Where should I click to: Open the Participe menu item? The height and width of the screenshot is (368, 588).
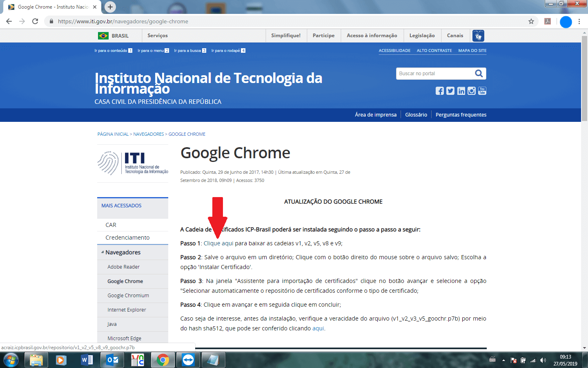(323, 36)
